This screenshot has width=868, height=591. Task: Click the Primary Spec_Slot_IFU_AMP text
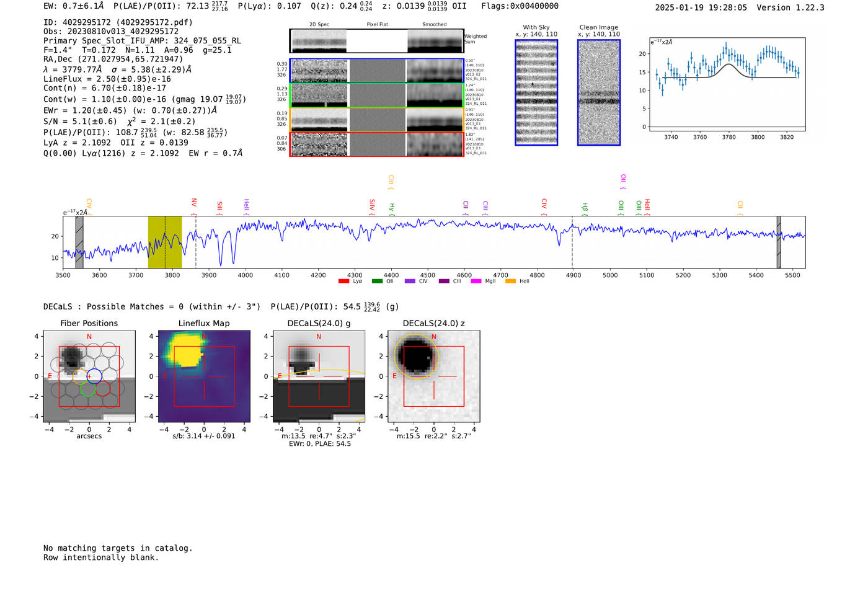pyautogui.click(x=142, y=41)
